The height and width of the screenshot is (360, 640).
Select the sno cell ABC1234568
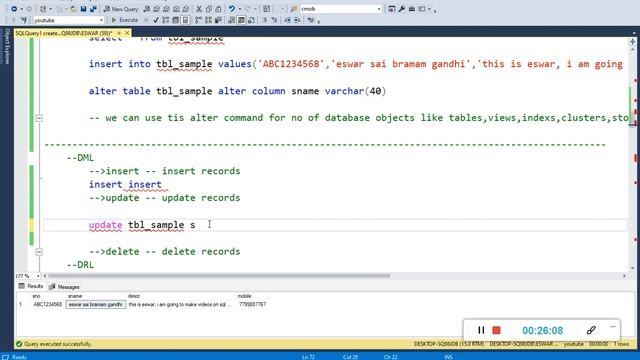[x=47, y=304]
